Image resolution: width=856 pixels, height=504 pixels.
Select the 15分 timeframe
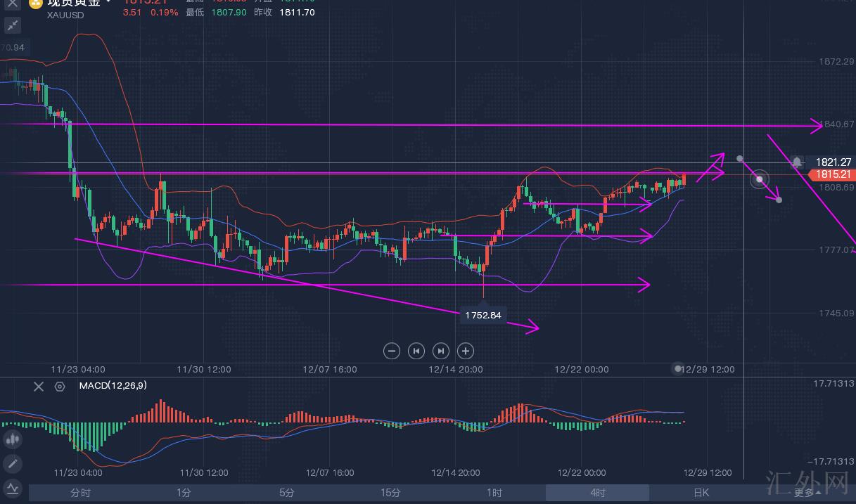(390, 493)
